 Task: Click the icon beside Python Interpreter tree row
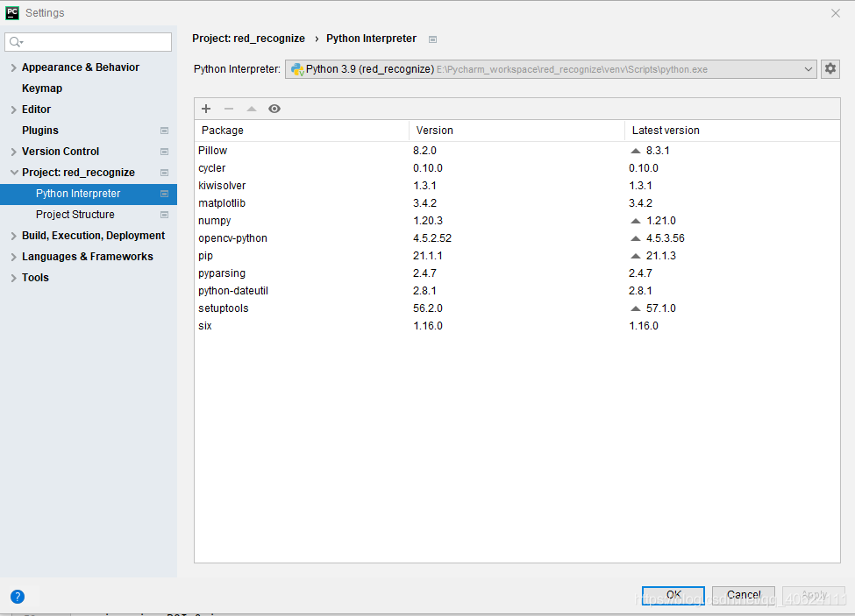tap(164, 194)
